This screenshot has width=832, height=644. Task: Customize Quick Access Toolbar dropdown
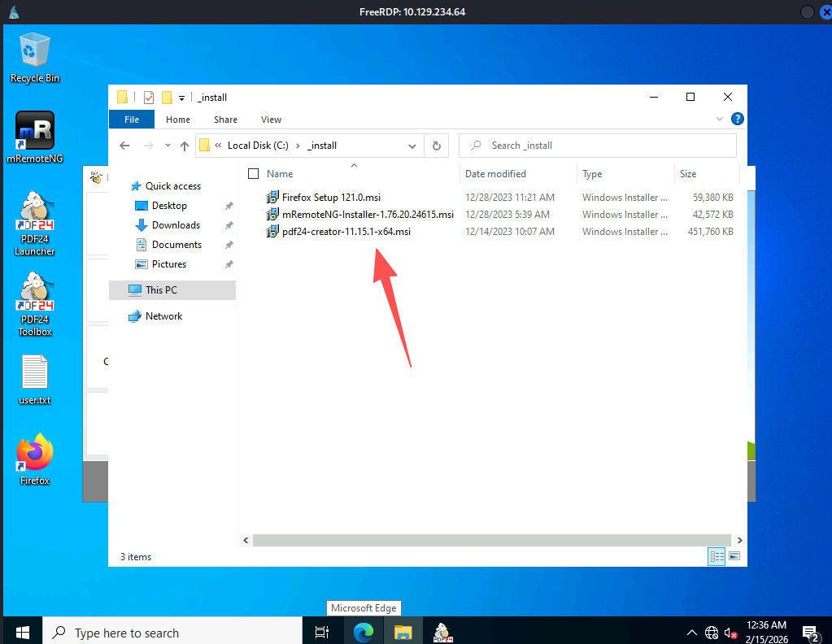point(181,98)
